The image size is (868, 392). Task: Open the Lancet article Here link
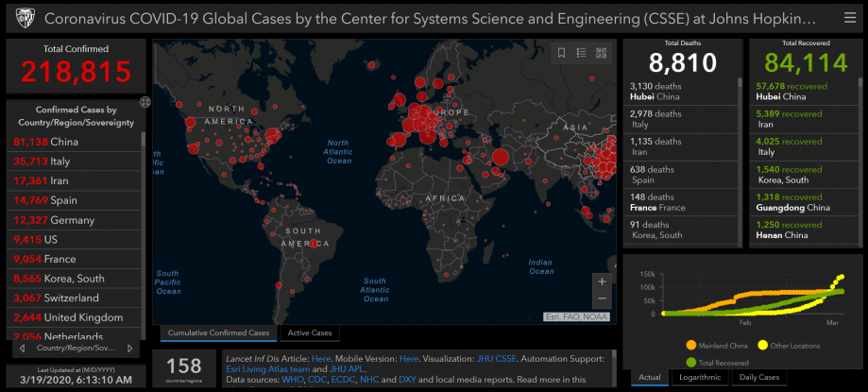[320, 359]
